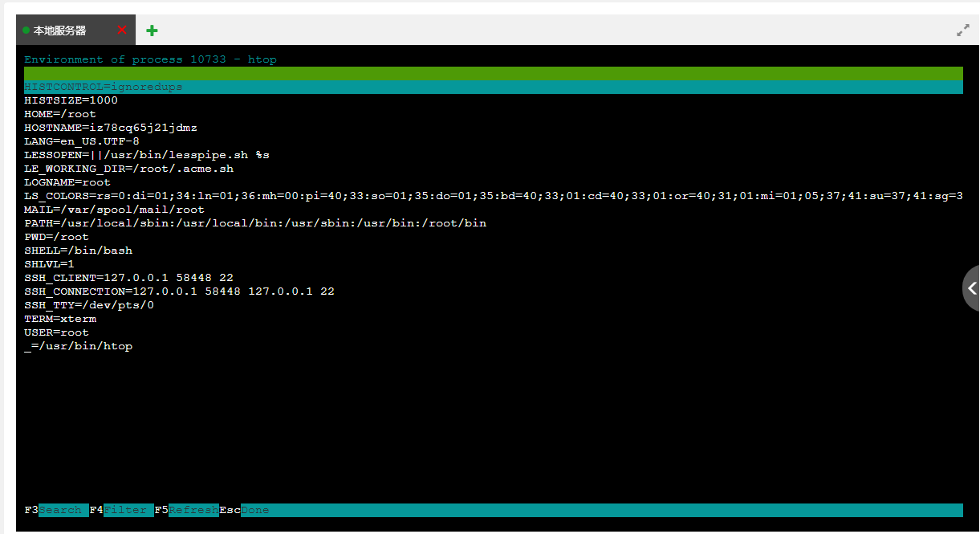Viewport: 980px width, 534px height.
Task: Select the SHELL=/bin/bash line
Action: (78, 251)
